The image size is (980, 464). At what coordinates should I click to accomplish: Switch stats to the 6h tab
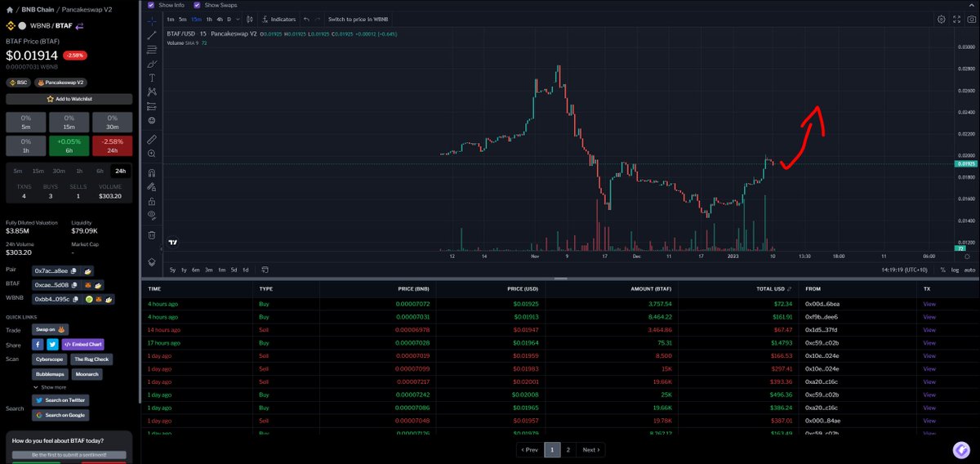(100, 171)
